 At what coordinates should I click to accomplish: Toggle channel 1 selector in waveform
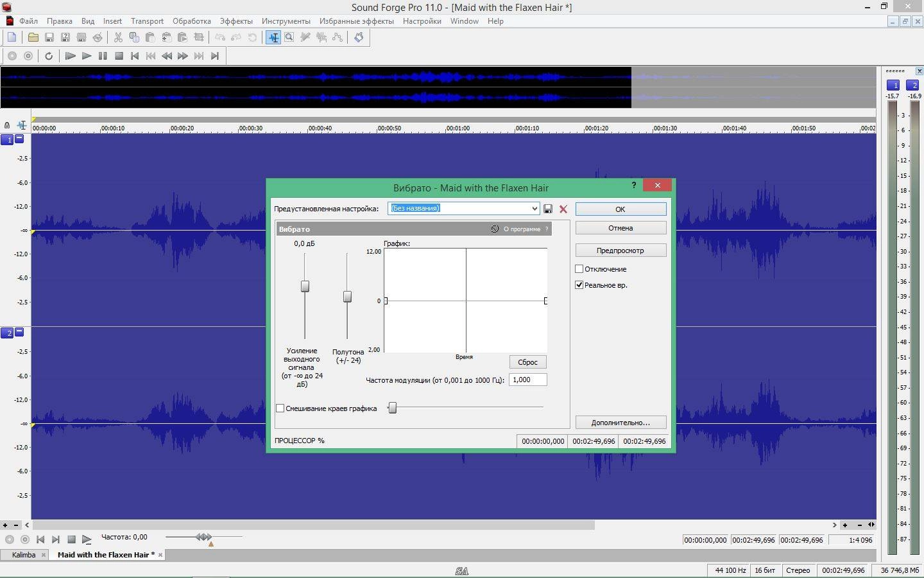click(x=7, y=139)
